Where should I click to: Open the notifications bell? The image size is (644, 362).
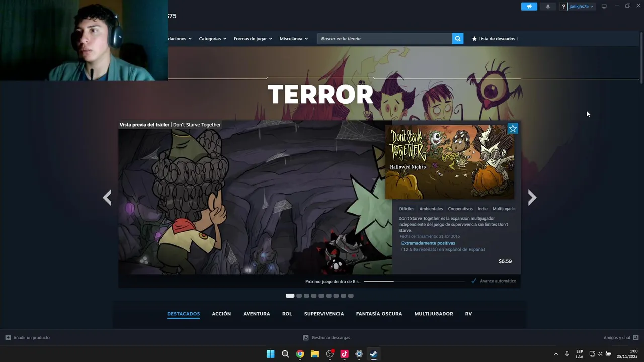click(548, 6)
